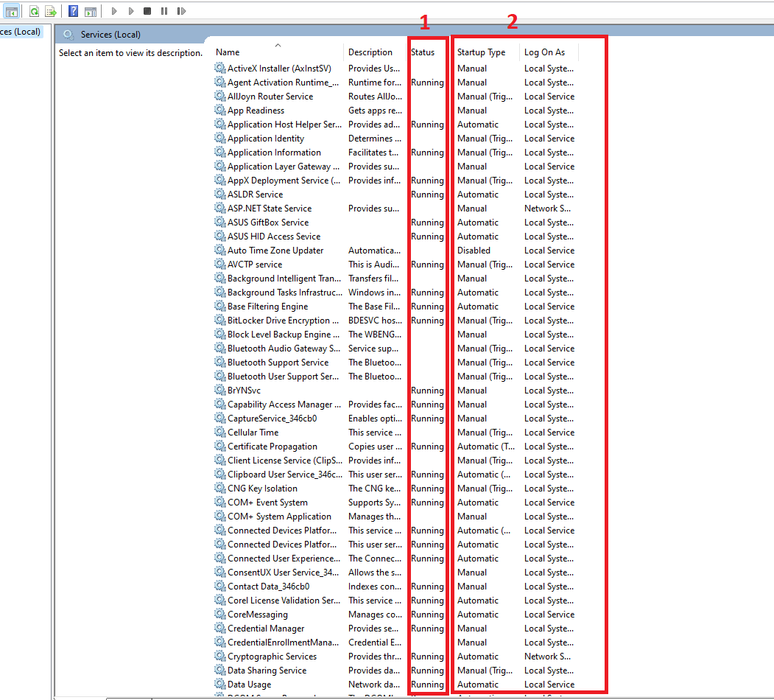Select CredentialEnrollmentMana... service name

(284, 643)
